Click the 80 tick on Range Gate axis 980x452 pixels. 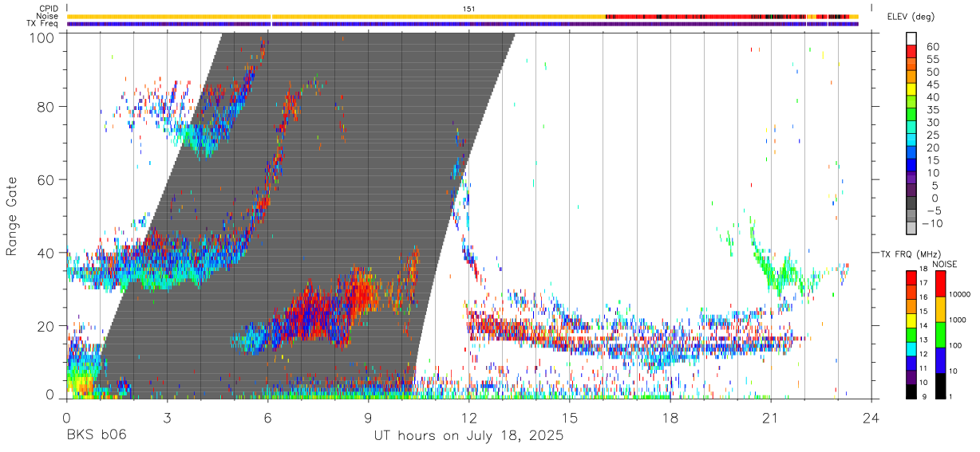click(x=45, y=106)
